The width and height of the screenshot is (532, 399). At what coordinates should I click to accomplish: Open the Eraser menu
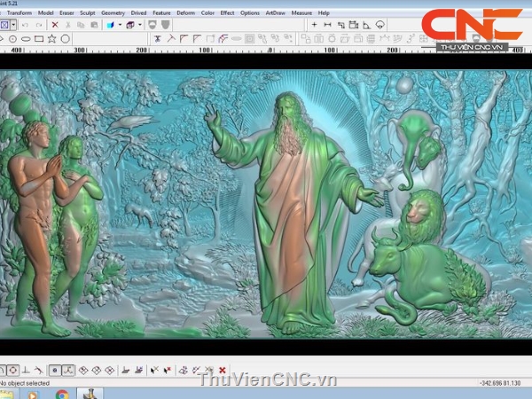click(x=66, y=13)
